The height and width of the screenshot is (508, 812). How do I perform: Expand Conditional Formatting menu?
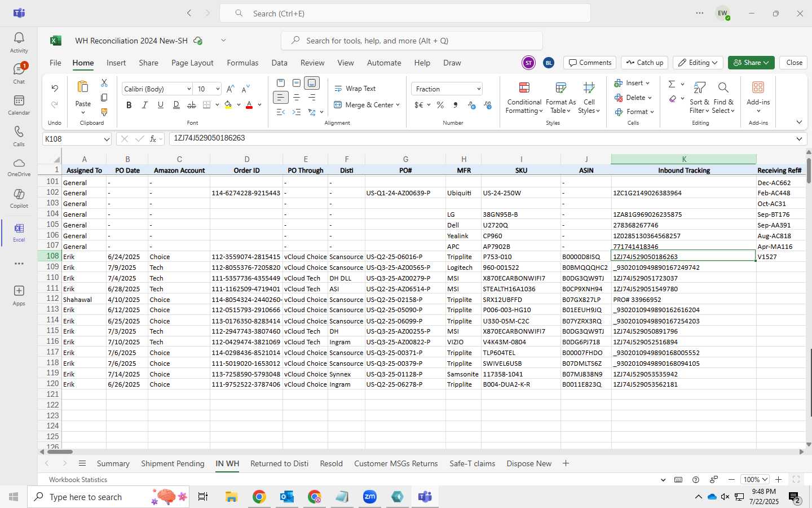click(524, 98)
